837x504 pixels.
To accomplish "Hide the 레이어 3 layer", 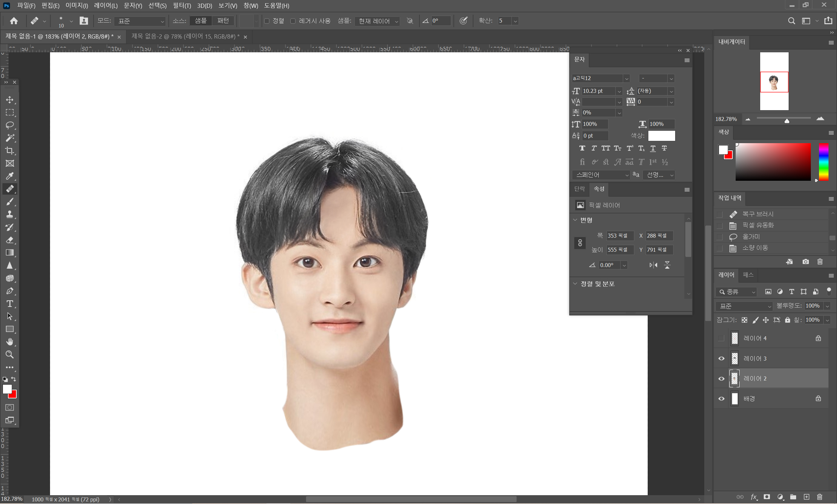I will click(721, 359).
